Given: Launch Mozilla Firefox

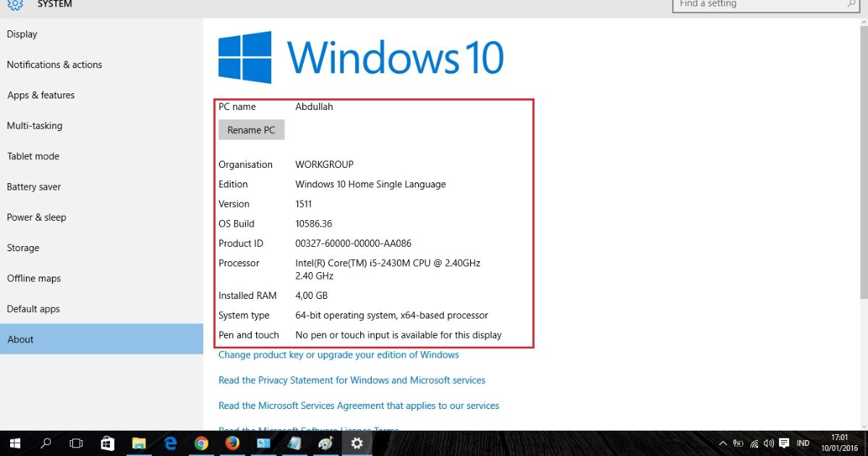Looking at the screenshot, I should click(x=231, y=444).
